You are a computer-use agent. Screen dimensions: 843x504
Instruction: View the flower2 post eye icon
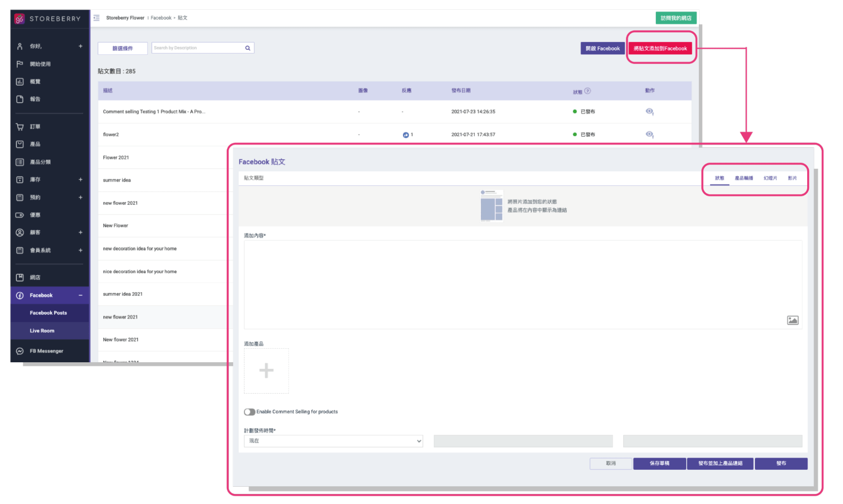click(x=649, y=135)
